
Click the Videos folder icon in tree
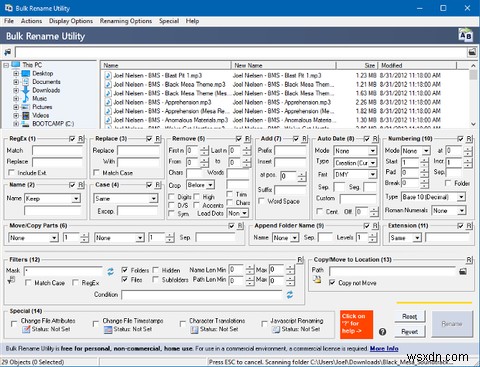point(26,116)
